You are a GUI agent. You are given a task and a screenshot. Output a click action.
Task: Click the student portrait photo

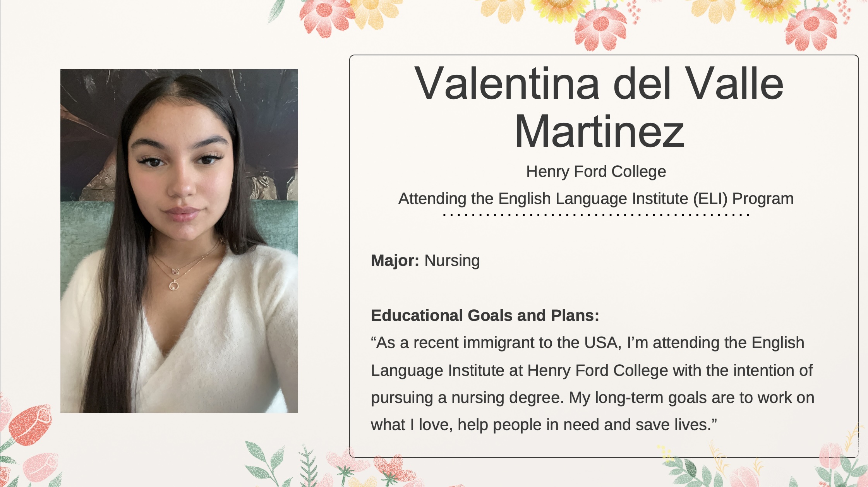179,241
